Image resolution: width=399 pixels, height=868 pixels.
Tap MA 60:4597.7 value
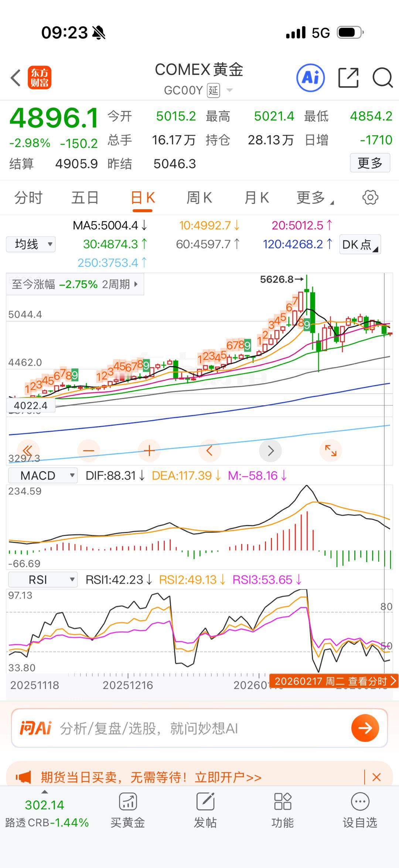[x=208, y=244]
